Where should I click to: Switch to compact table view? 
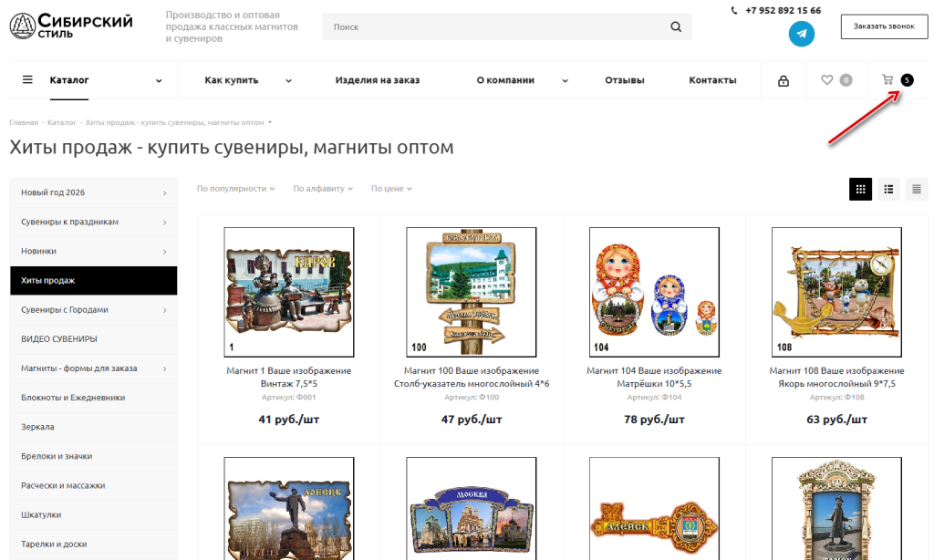point(916,190)
